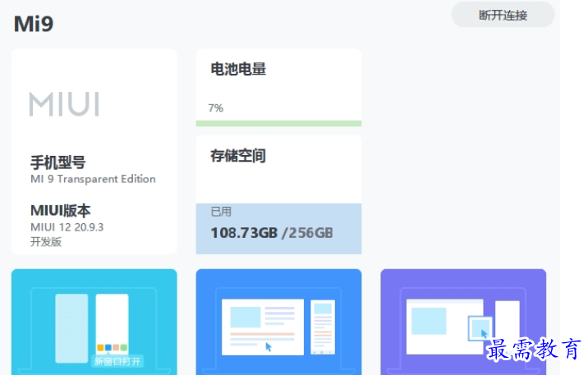588x375 pixels.
Task: Click the green battery level bar
Action: coord(278,123)
